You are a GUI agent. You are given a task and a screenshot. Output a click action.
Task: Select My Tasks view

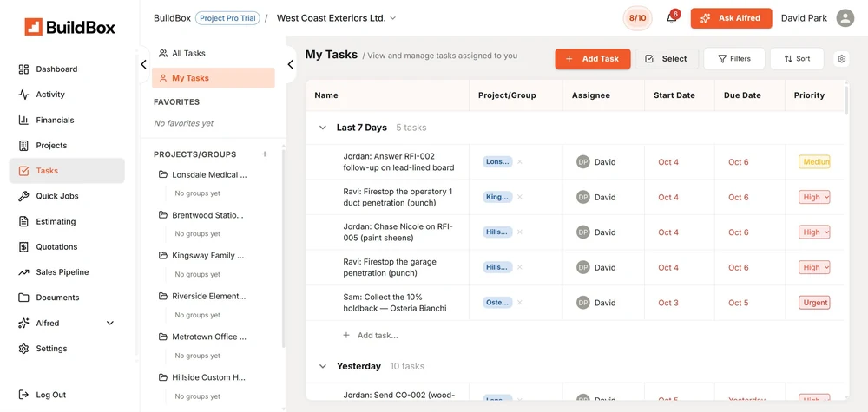(x=214, y=78)
